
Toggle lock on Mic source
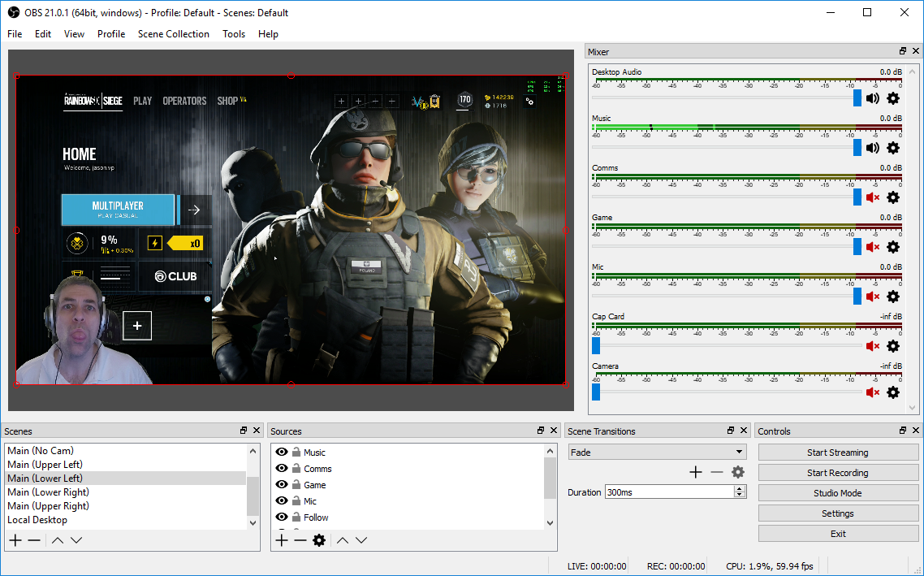296,500
